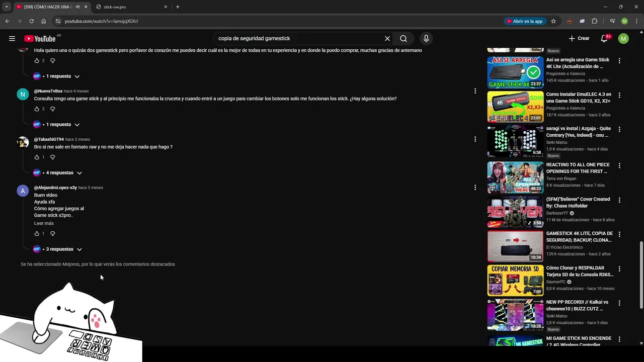The height and width of the screenshot is (362, 644).
Task: Start voice search with the microphone icon
Action: [x=426, y=39]
